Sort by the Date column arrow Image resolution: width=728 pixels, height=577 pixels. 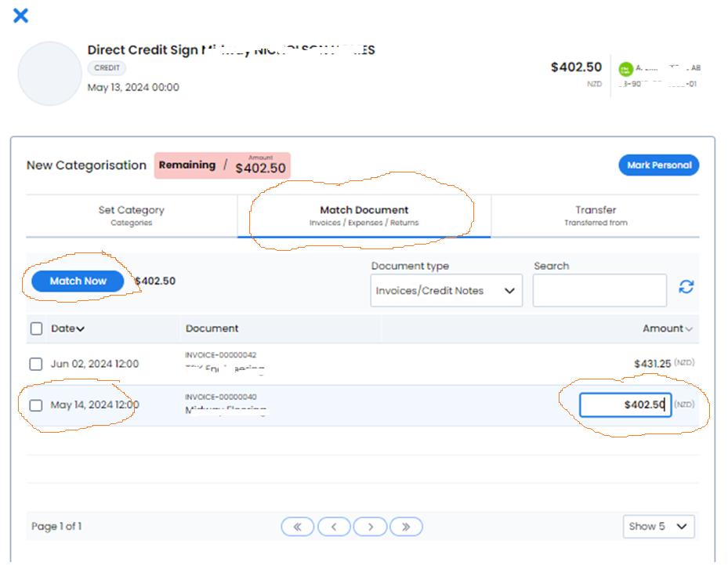[80, 329]
